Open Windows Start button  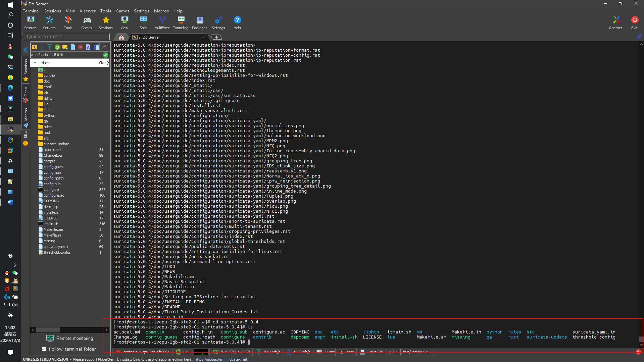coord(10,5)
